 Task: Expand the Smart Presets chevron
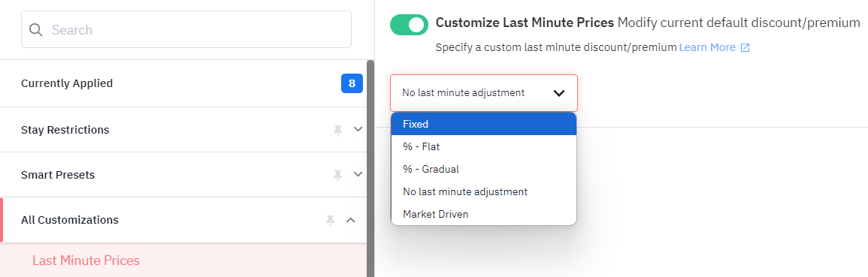pos(358,175)
